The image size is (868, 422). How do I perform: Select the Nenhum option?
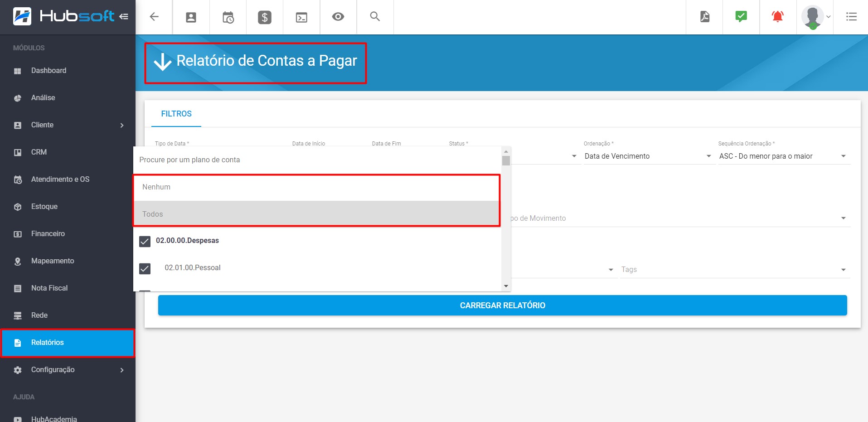click(316, 187)
